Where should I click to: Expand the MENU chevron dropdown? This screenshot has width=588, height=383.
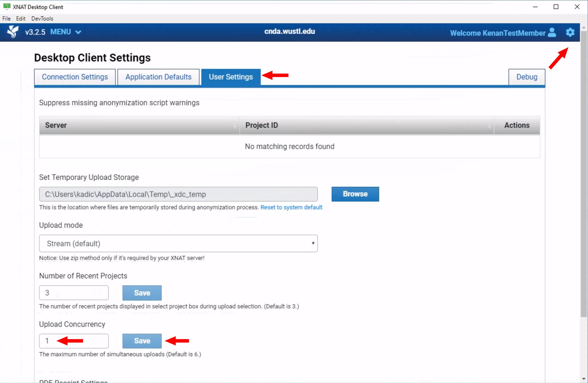(x=78, y=32)
